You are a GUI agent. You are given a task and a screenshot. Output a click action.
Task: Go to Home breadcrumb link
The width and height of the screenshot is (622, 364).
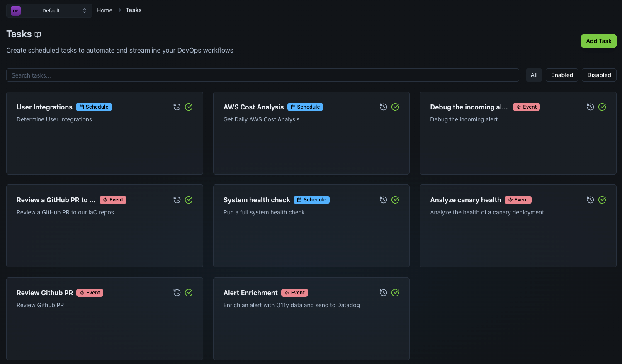(104, 10)
